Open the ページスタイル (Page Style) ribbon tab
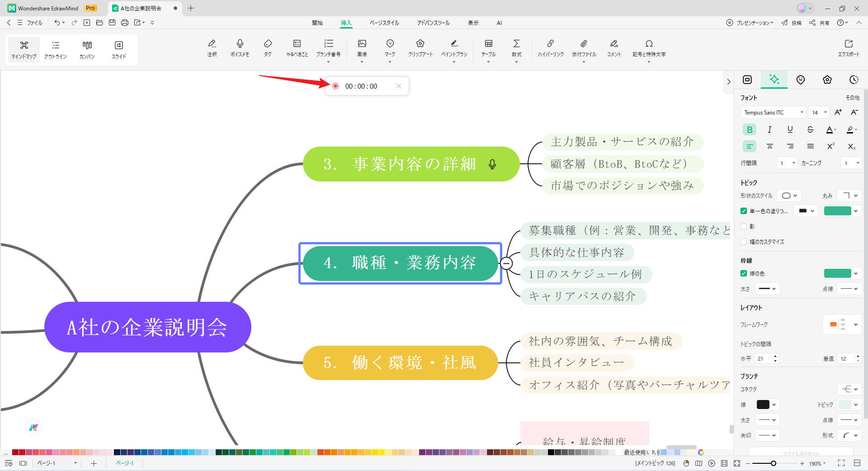868x471 pixels. [x=384, y=23]
